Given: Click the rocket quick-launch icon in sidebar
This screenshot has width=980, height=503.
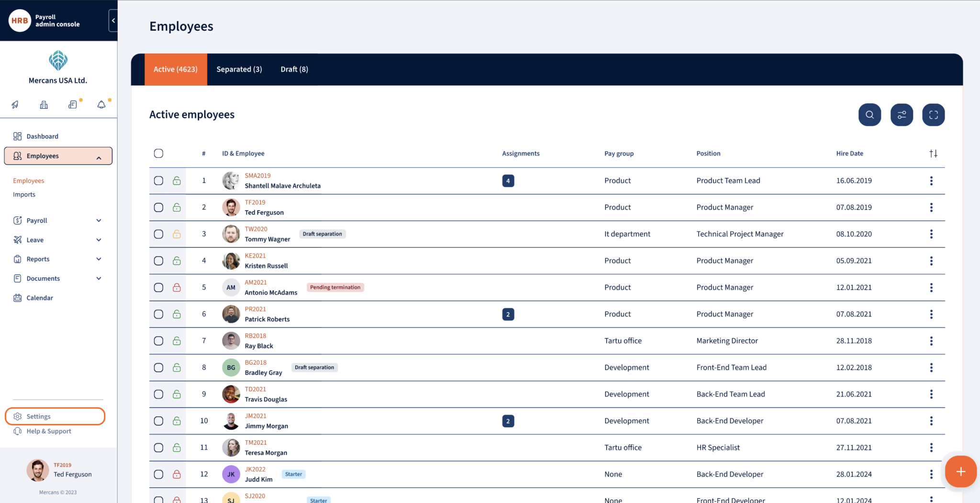Looking at the screenshot, I should (15, 104).
